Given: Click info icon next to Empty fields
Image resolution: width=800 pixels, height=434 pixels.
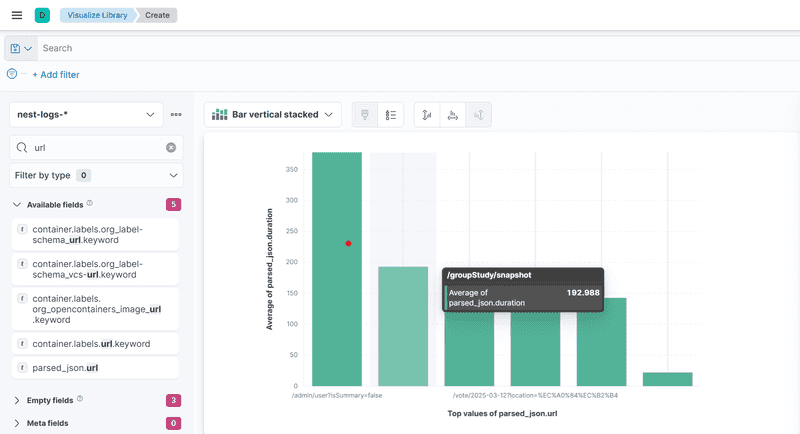Looking at the screenshot, I should point(80,399).
